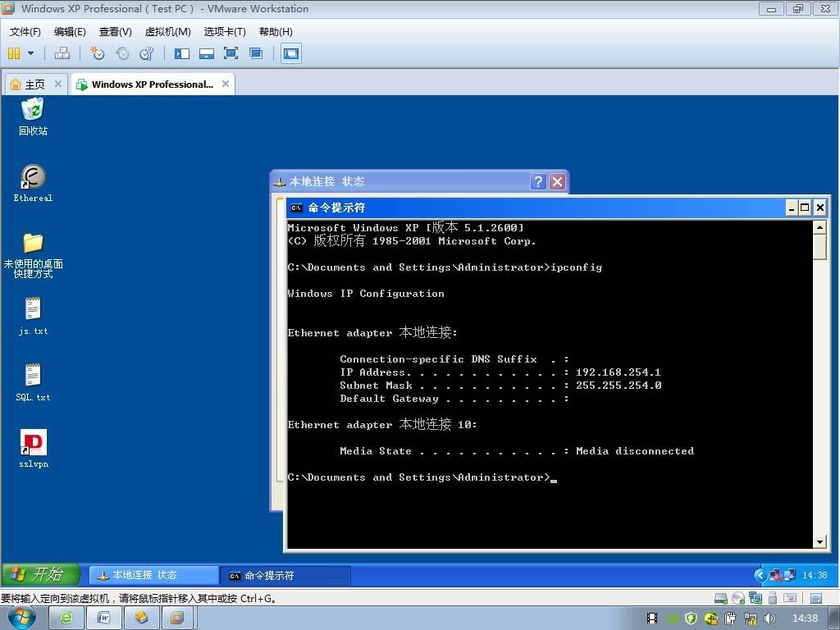Viewport: 840px width, 630px height.
Task: Click help button in 本地连接 状态 window
Action: 538,181
